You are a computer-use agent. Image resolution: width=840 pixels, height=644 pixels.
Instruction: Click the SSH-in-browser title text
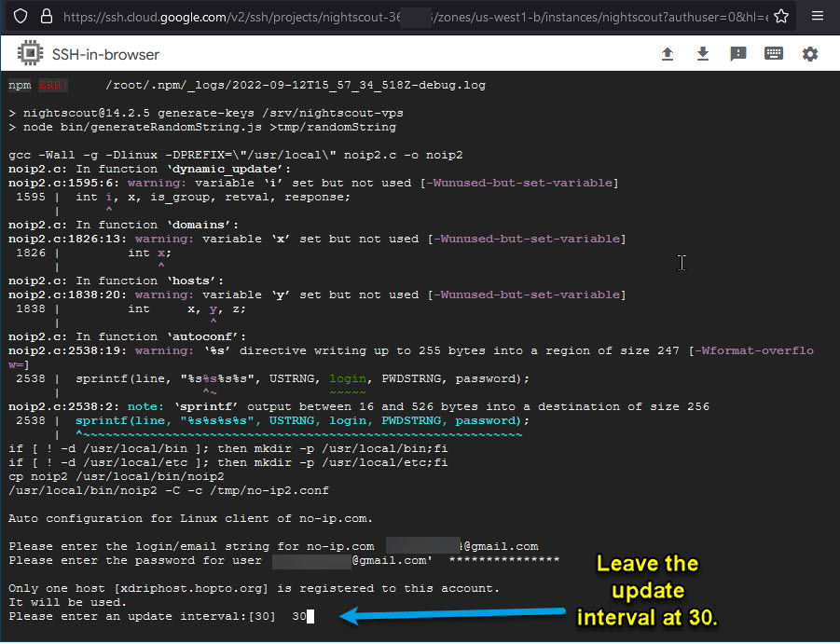[105, 55]
